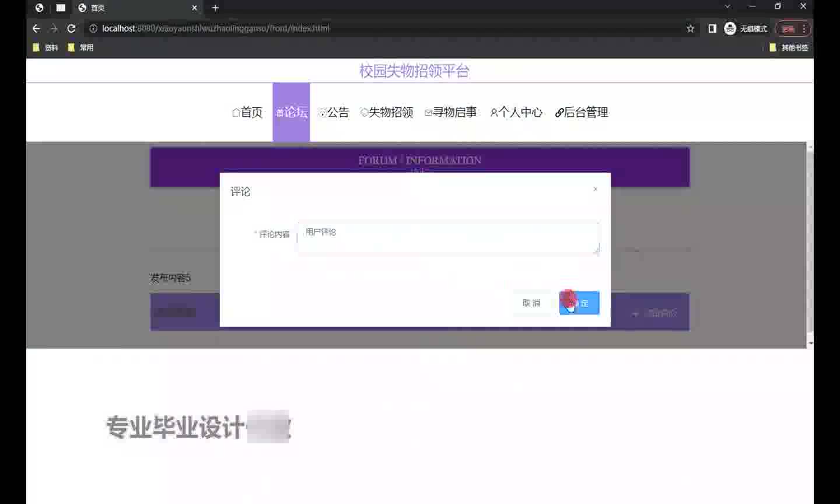Focus the localhost address bar
This screenshot has height=504, width=840.
(385, 29)
